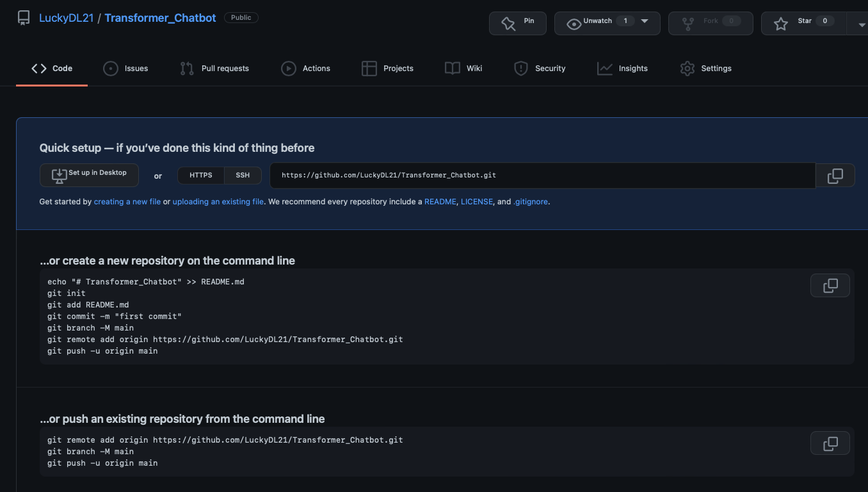Open the Security shield icon
The height and width of the screenshot is (492, 868).
(520, 68)
